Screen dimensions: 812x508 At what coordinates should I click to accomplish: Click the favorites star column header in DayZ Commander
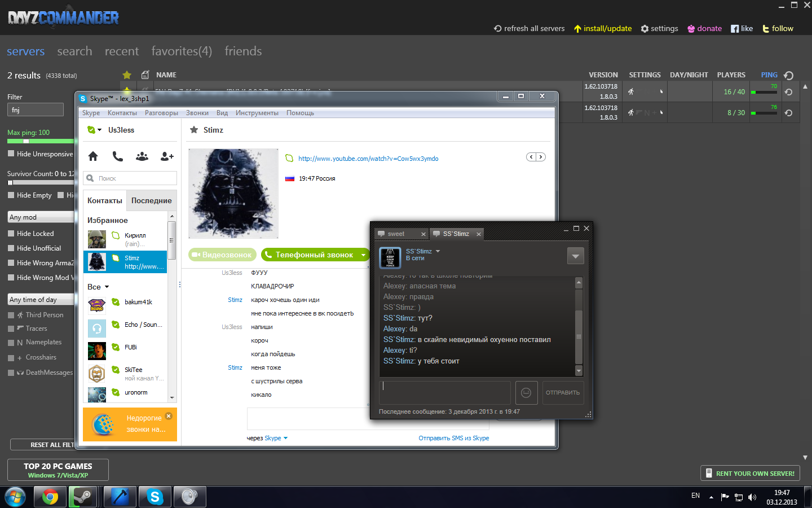127,75
